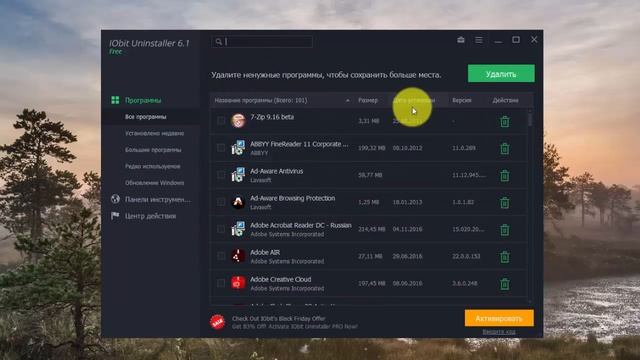
Task: Open Центр действия section
Action: pyautogui.click(x=150, y=216)
